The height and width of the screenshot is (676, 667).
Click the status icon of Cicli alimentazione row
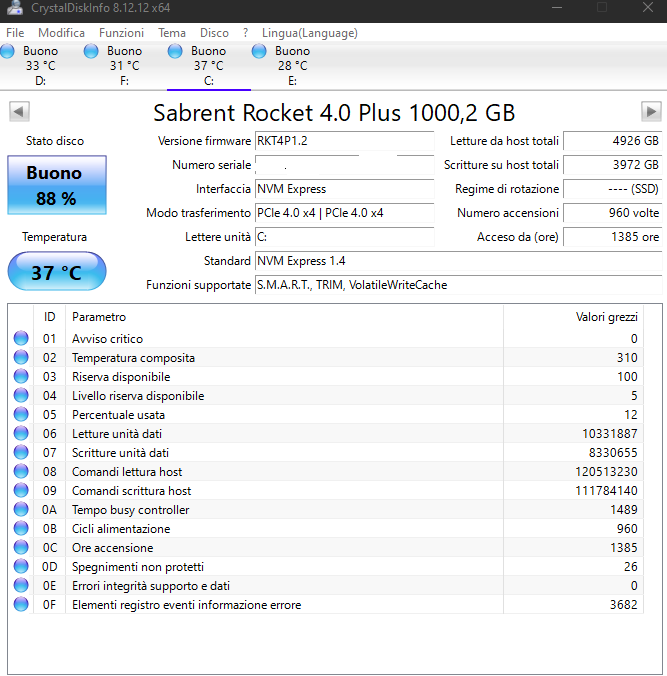[21, 528]
